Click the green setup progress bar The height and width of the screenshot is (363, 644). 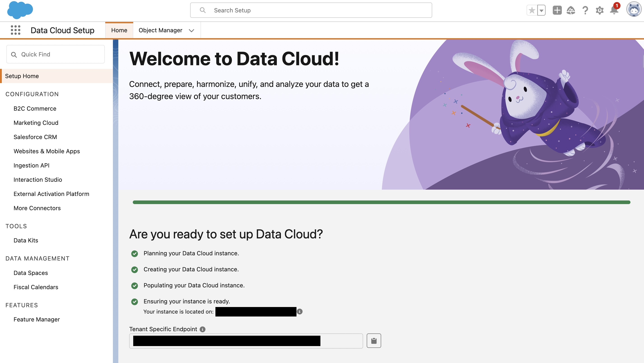(382, 202)
